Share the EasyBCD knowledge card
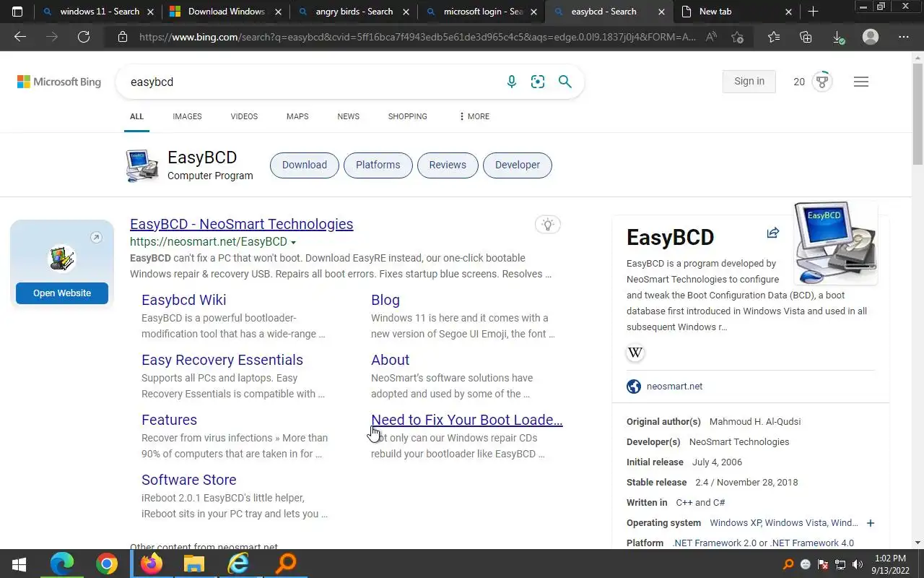Screen dimensions: 924x578 tap(773, 233)
